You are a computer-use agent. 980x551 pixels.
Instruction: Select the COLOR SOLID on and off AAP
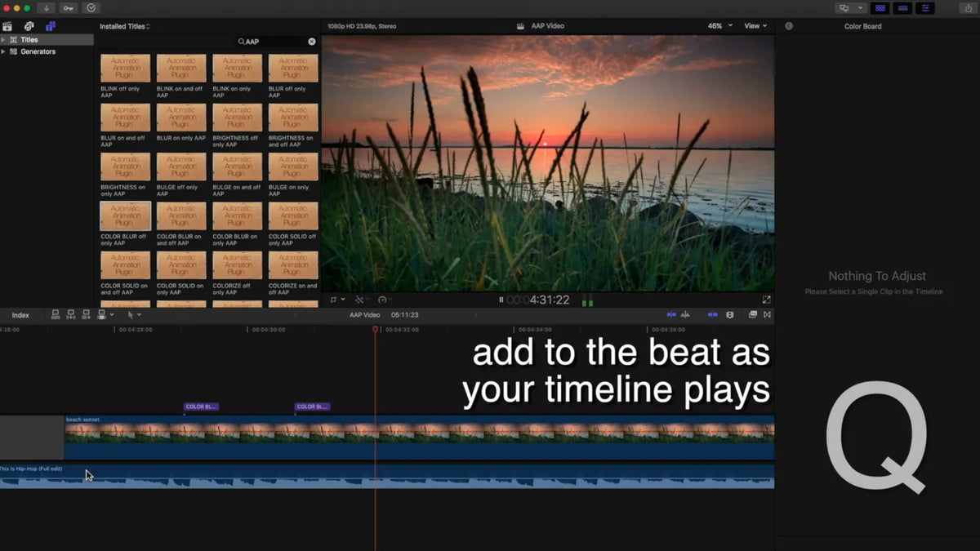125,265
